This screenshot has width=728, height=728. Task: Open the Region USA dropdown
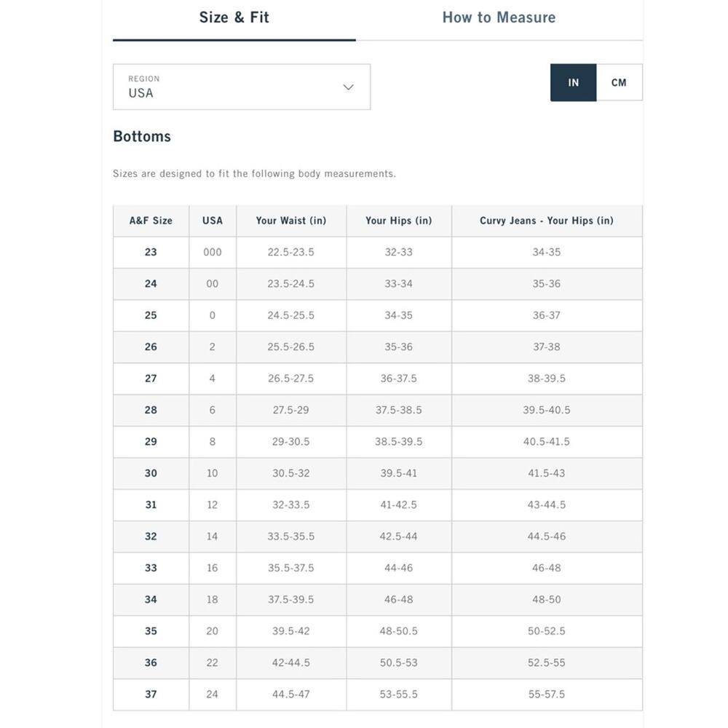[x=241, y=87]
